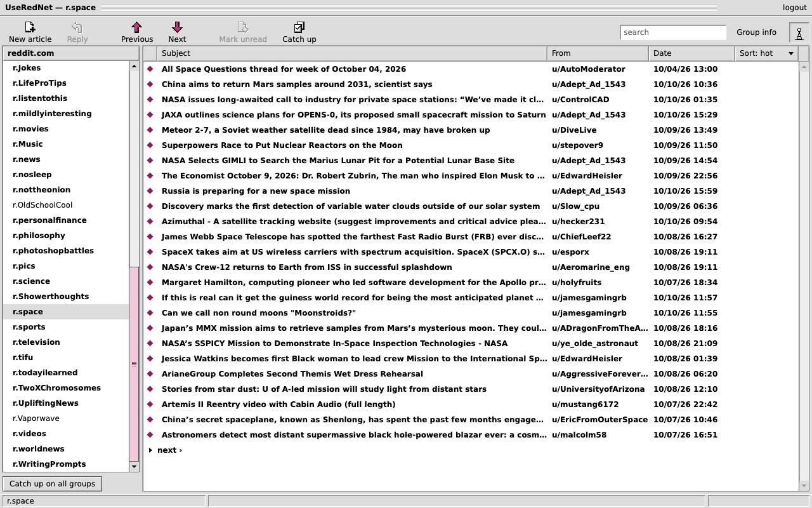
Task: Click the search input field
Action: click(x=673, y=32)
